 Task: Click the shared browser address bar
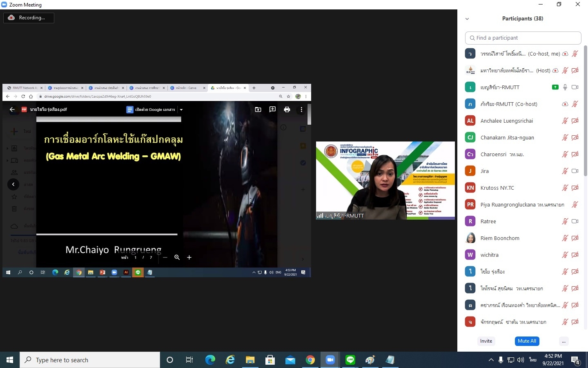click(159, 96)
